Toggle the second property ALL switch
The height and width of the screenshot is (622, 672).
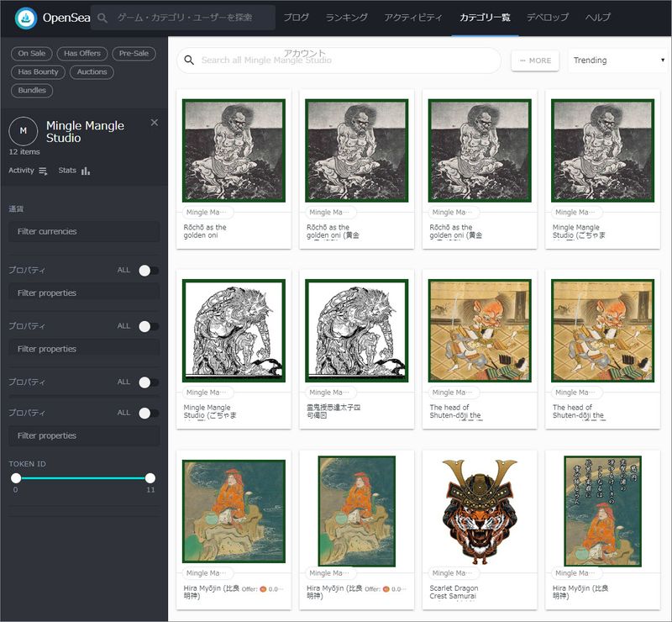(148, 326)
